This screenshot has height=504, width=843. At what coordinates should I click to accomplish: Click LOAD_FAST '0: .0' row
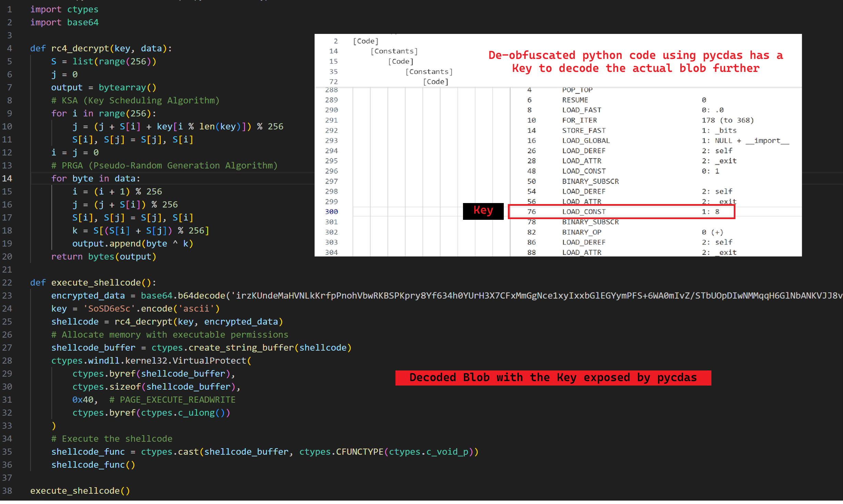click(x=625, y=110)
